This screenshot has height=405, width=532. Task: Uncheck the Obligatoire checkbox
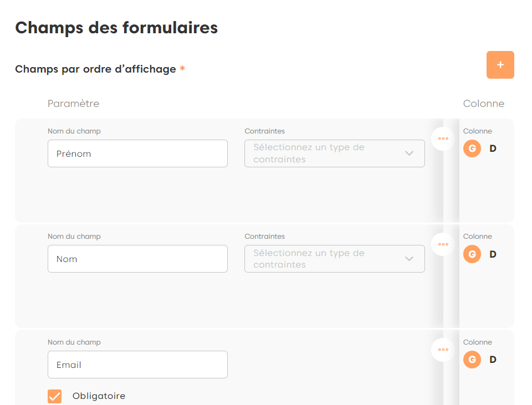(55, 396)
